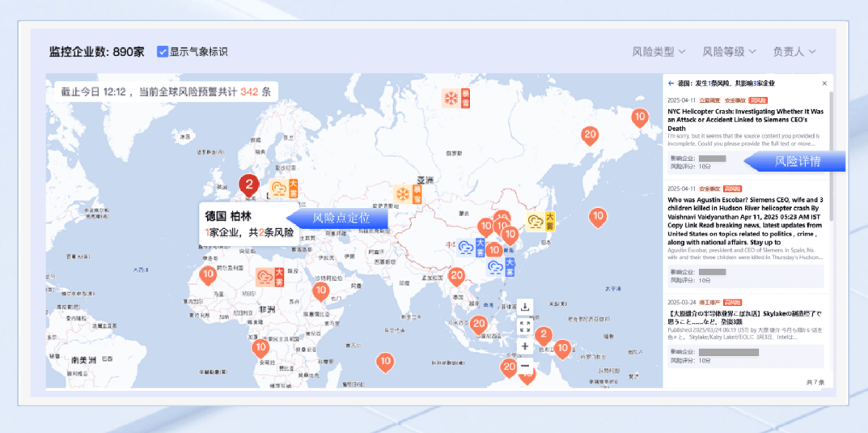Click the 停工停产 tag on the 2025-03-24 news
The width and height of the screenshot is (868, 433).
tap(709, 303)
